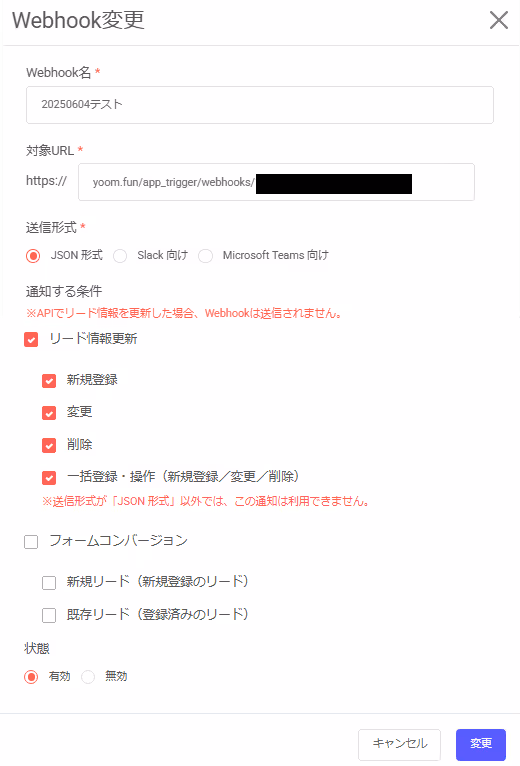
Task: Check 新規リード（新規登録のリード）option
Action: [x=49, y=583]
